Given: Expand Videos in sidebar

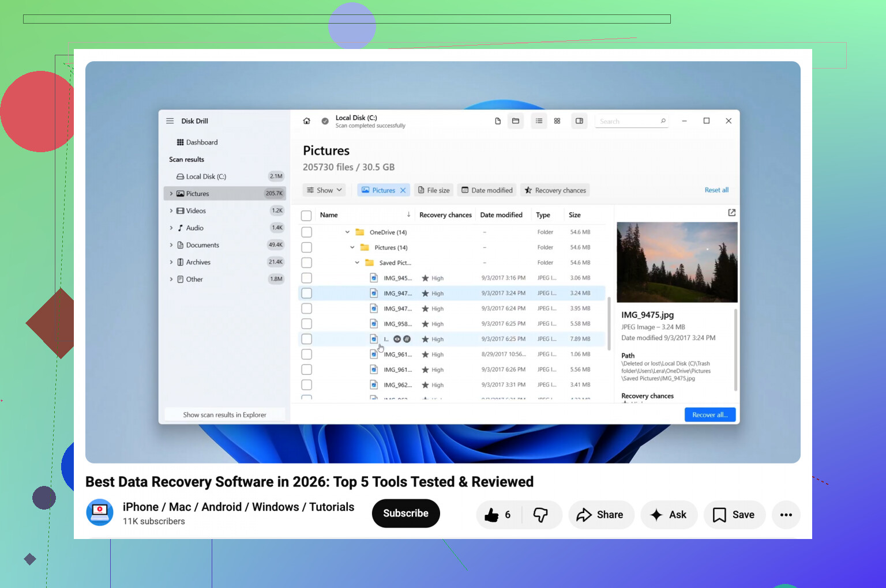Looking at the screenshot, I should (x=171, y=211).
